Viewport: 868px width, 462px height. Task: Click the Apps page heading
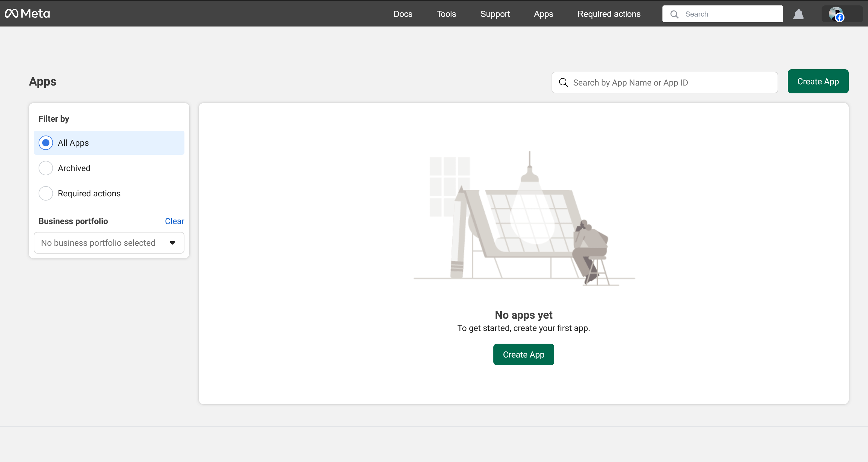point(43,82)
